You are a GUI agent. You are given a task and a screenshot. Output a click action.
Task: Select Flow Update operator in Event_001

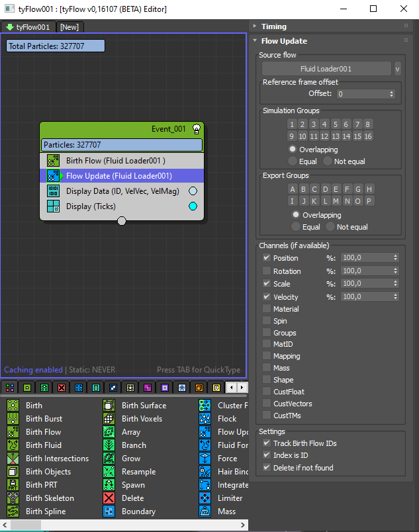tap(122, 176)
